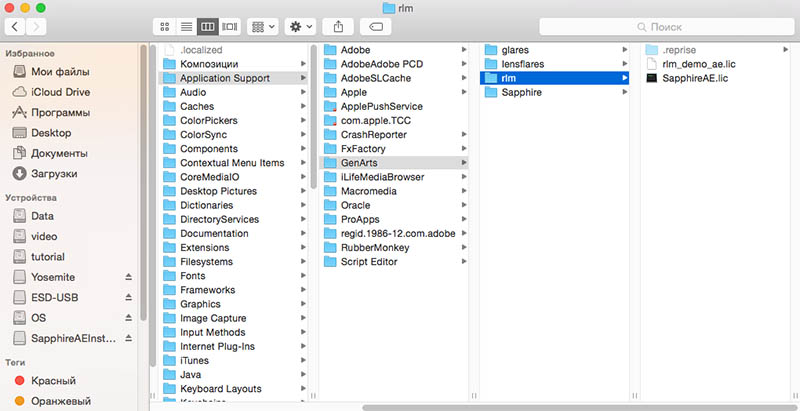Click the Поиск search field

point(666,27)
